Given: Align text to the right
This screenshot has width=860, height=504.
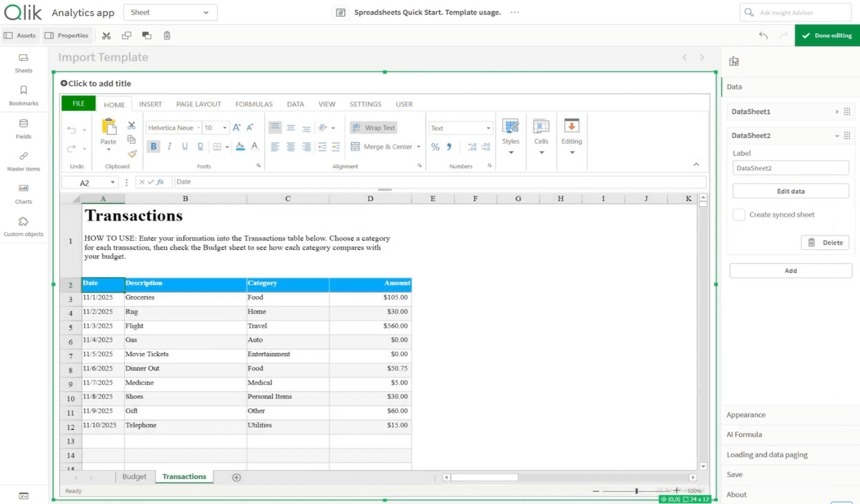Looking at the screenshot, I should pyautogui.click(x=306, y=147).
